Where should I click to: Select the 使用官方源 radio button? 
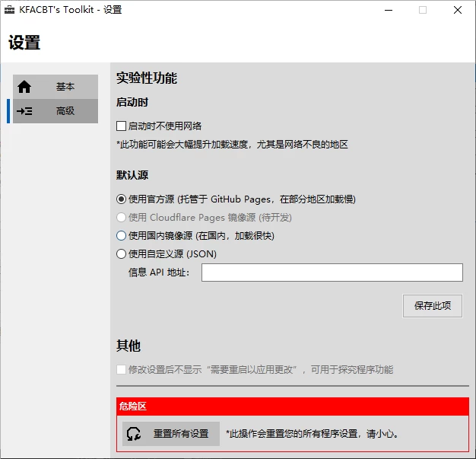(122, 199)
